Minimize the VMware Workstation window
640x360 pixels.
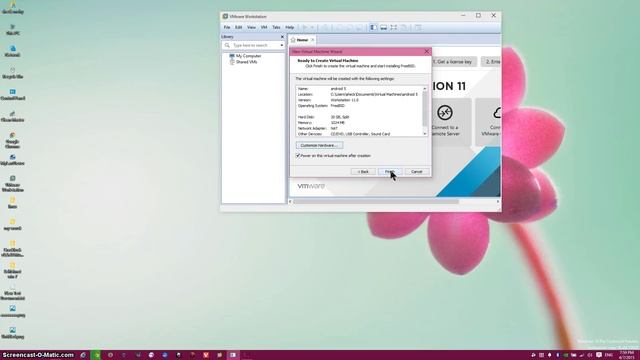[463, 16]
